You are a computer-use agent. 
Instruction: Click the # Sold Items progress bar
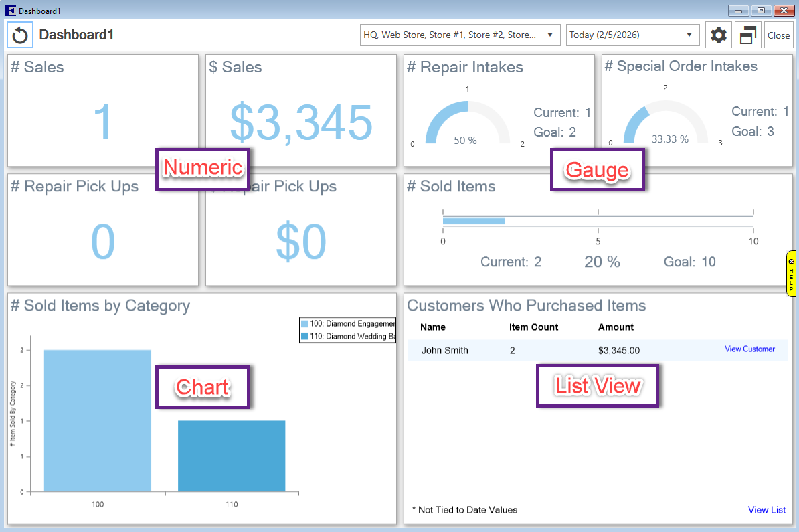474,221
